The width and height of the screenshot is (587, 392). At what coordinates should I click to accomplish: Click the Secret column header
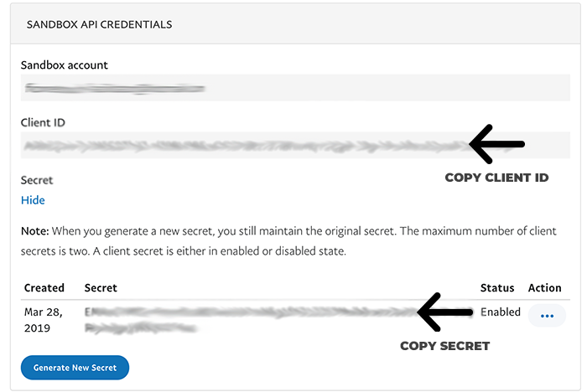[101, 287]
